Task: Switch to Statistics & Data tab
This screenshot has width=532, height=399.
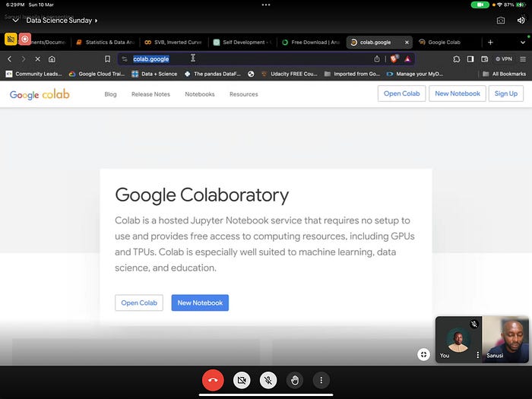Action: coord(105,42)
